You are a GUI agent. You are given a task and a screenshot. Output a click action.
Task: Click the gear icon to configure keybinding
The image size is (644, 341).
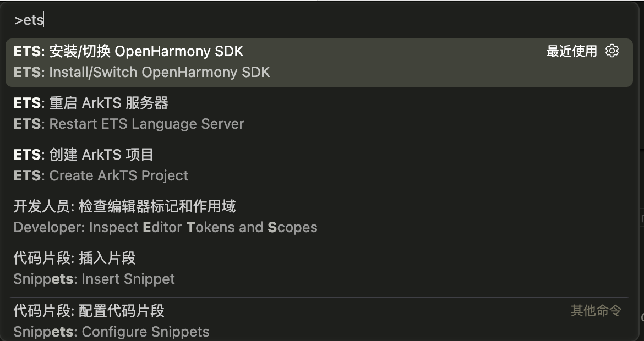click(612, 51)
